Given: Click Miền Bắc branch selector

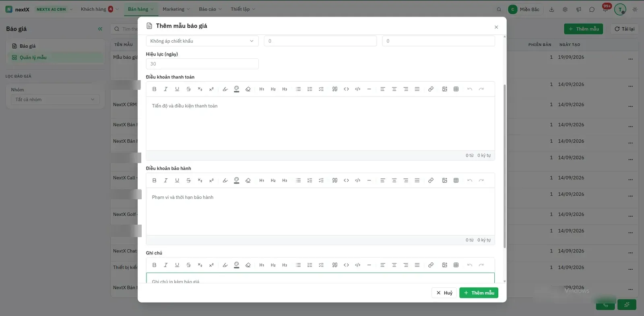Looking at the screenshot, I should 525,9.
